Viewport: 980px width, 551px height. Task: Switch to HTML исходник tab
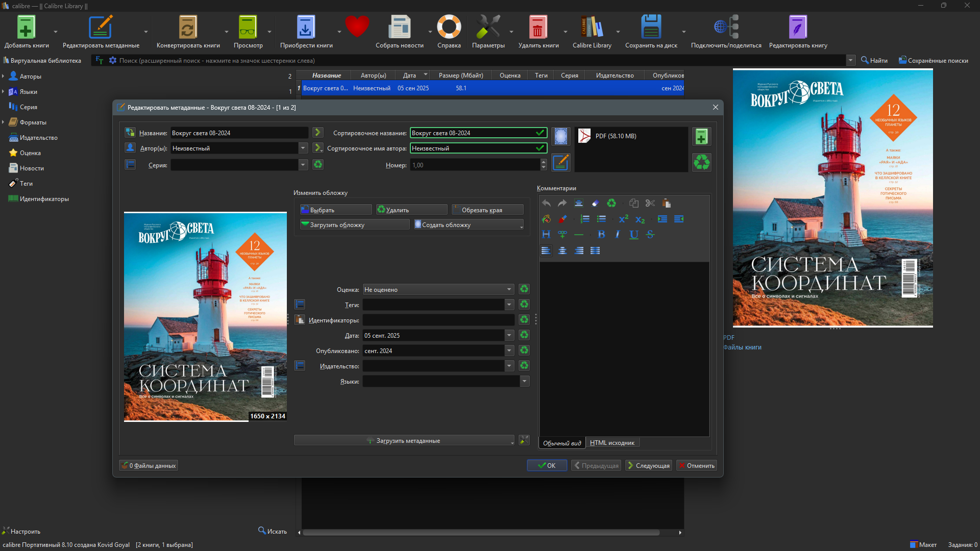point(612,443)
